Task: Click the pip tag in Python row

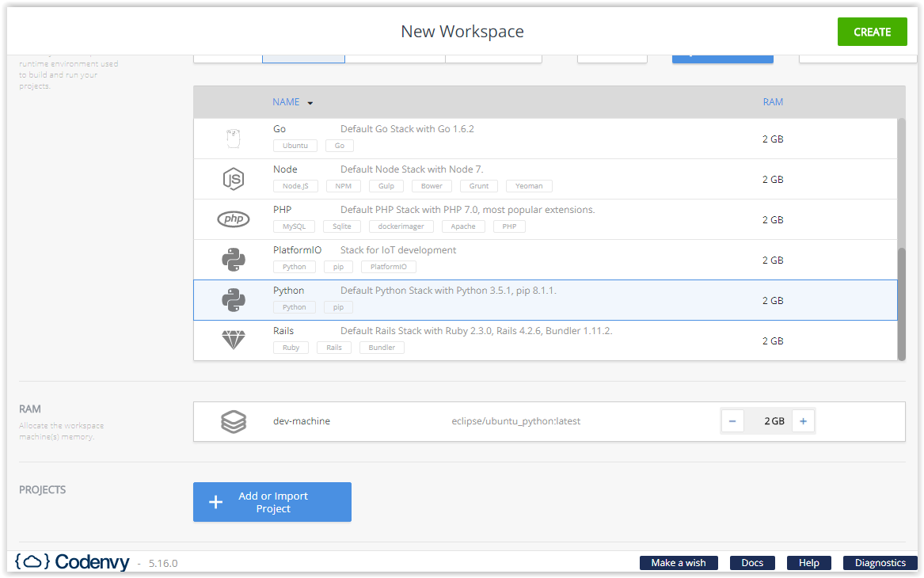Action: (x=338, y=307)
